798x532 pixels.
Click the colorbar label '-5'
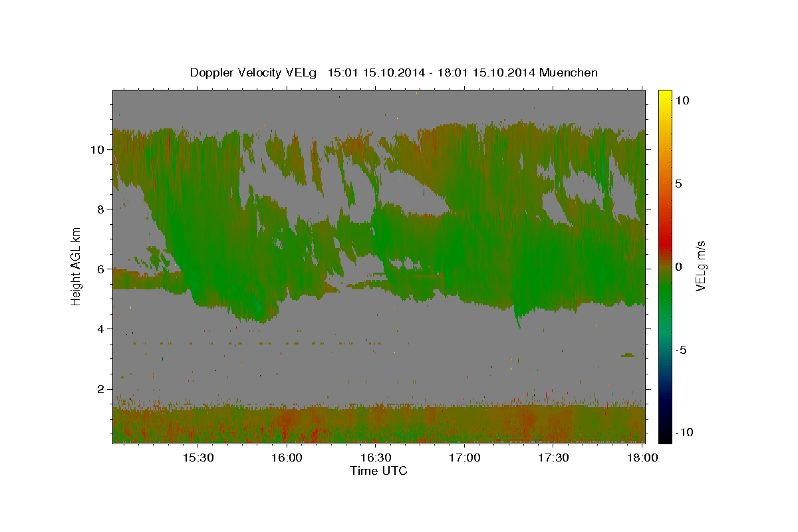(x=680, y=350)
